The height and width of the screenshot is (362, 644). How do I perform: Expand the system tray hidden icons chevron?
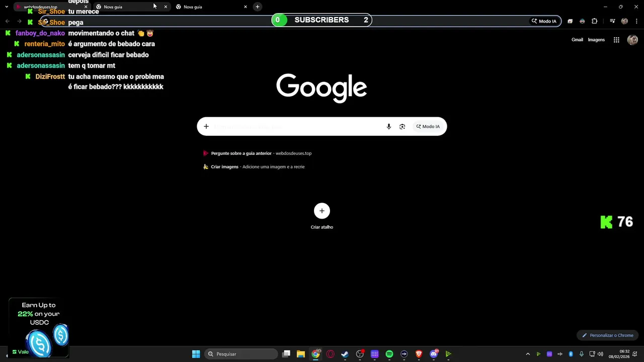coord(528,354)
